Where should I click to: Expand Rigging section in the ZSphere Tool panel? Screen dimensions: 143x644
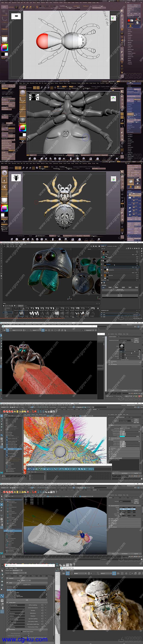click(129, 60)
